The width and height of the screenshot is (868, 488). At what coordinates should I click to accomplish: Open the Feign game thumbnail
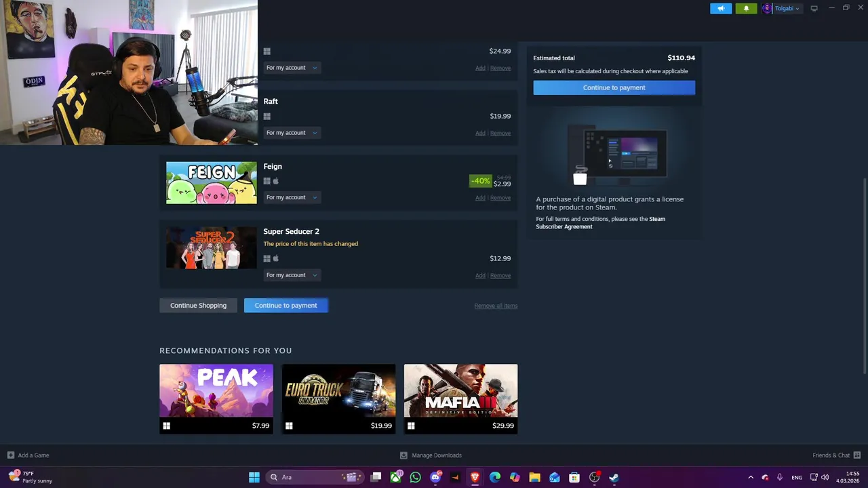pos(212,182)
